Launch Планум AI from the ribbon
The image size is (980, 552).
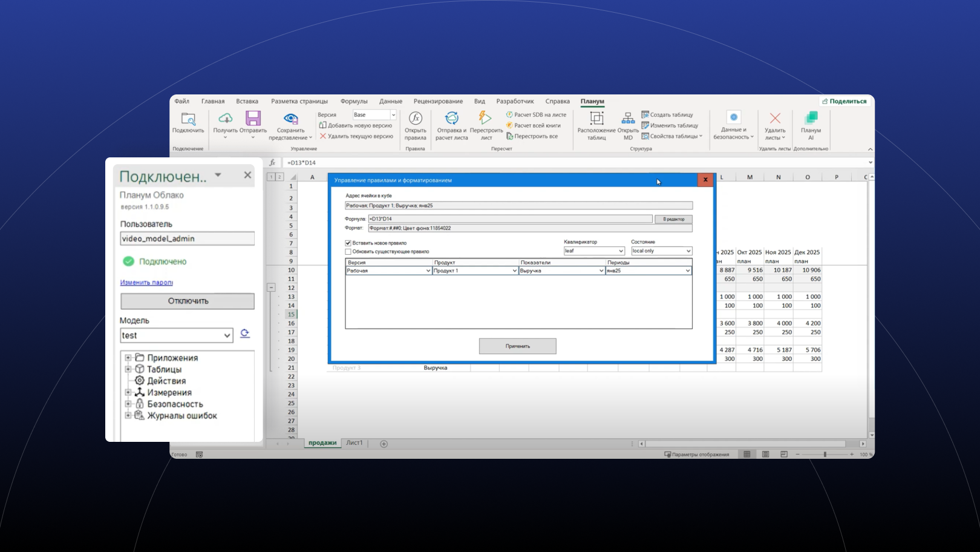point(811,125)
